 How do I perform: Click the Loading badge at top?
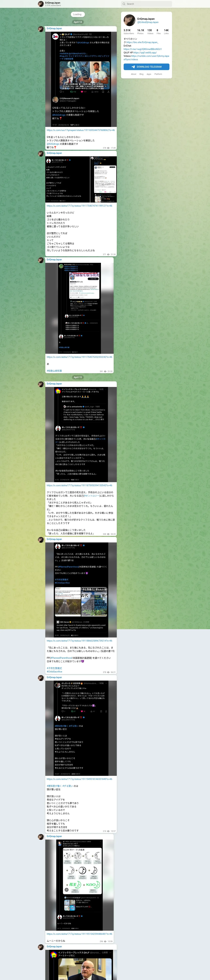point(77,15)
